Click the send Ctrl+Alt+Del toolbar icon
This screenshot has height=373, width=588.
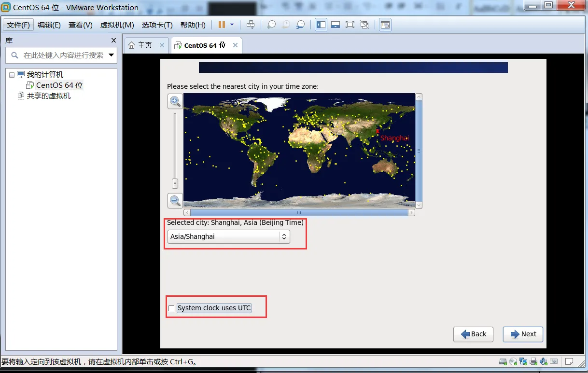click(250, 25)
